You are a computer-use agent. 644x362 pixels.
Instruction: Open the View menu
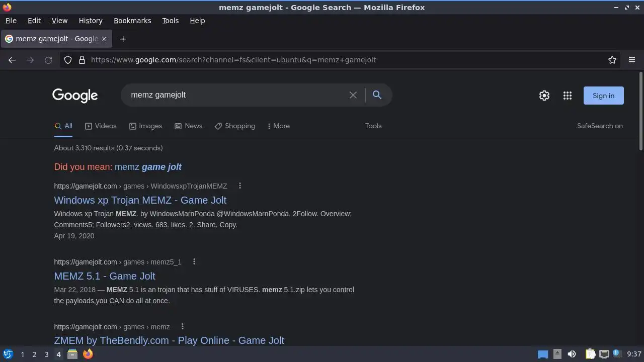coord(59,21)
